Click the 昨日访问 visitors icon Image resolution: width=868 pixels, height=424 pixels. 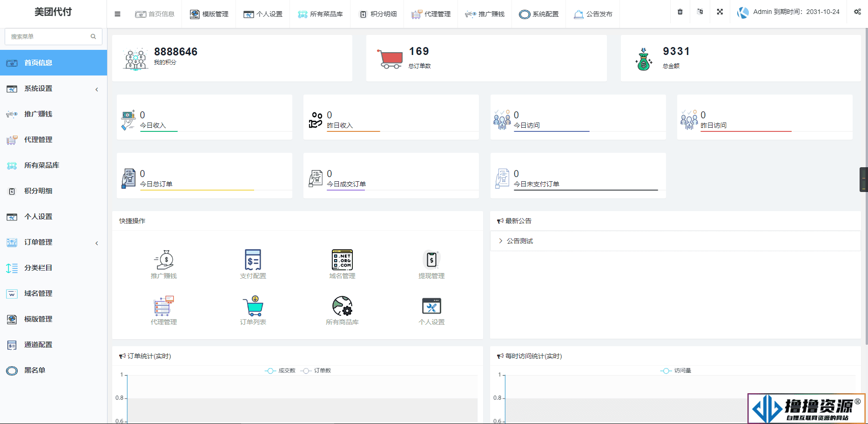689,120
